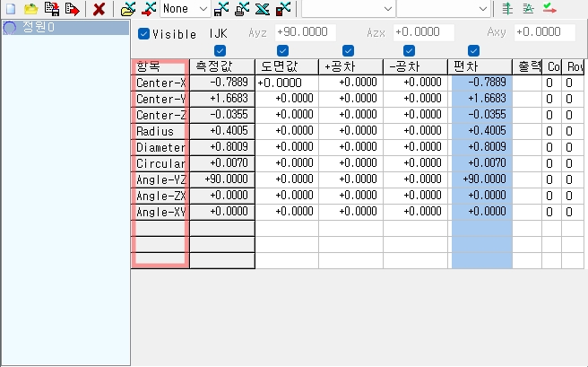Select the Center-Z row label
588x367 pixels.
[x=160, y=115]
